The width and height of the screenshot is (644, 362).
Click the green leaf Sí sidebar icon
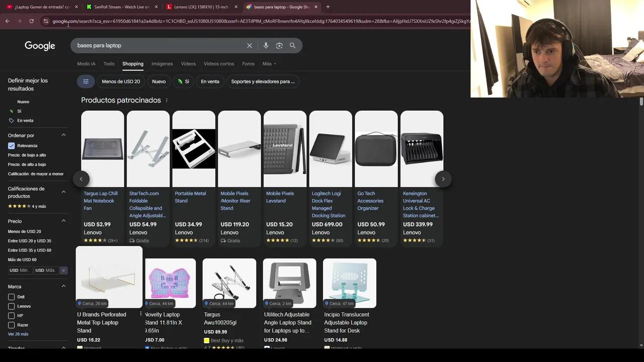pos(11,111)
